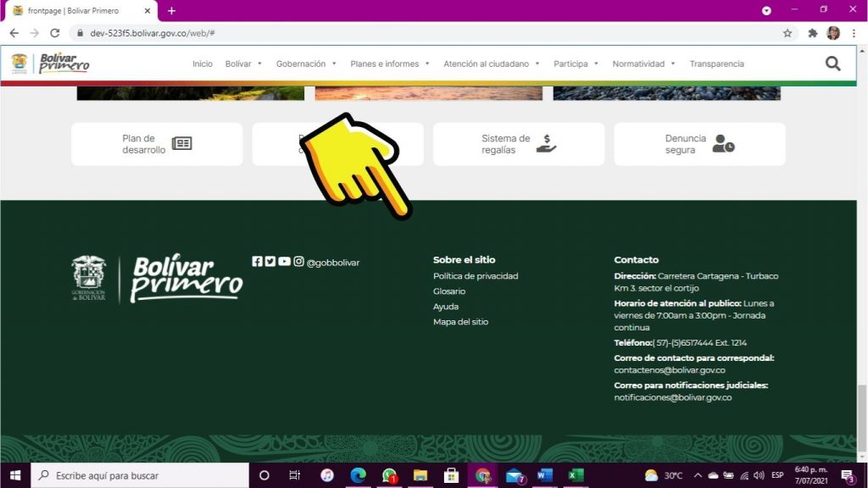Open the Facebook icon in the footer
The image size is (868, 488).
point(257,261)
